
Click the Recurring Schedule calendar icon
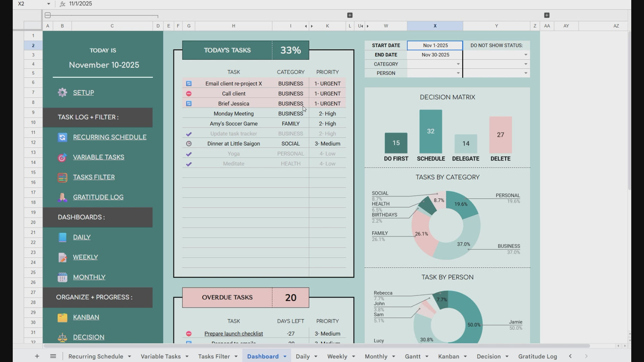point(62,137)
